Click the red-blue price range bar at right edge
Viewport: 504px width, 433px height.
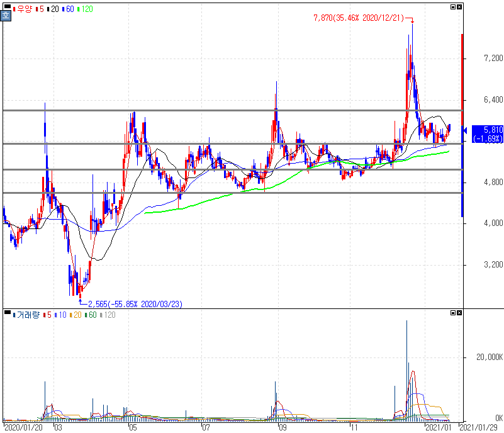click(x=462, y=125)
